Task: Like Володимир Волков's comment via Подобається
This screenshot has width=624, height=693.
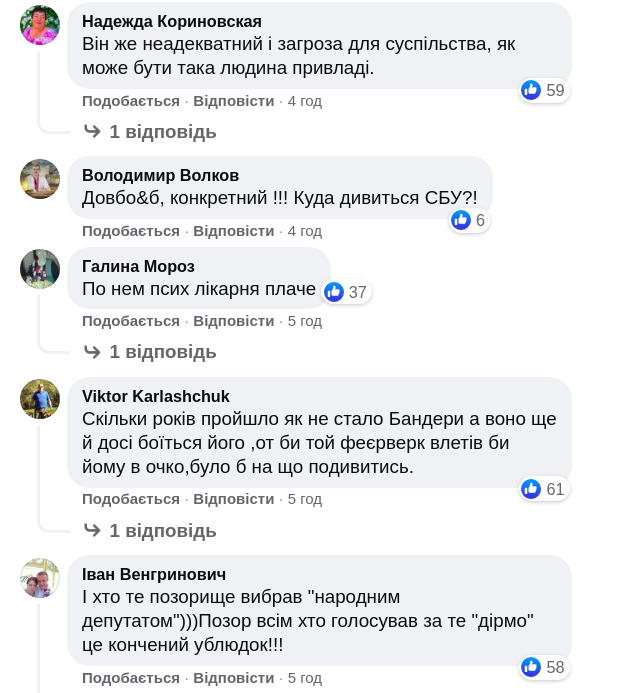Action: tap(130, 231)
